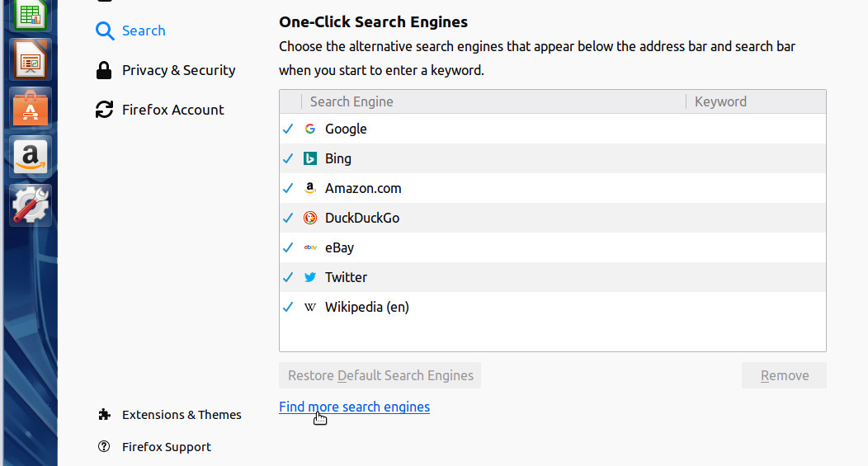Screen dimensions: 868x466
Task: Select the eBay row in the list
Action: pyautogui.click(x=495, y=247)
